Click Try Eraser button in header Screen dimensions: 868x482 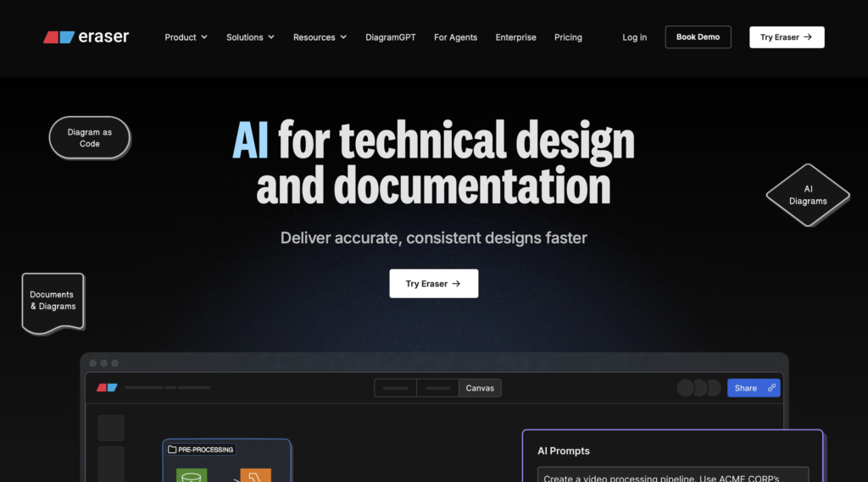pyautogui.click(x=787, y=37)
